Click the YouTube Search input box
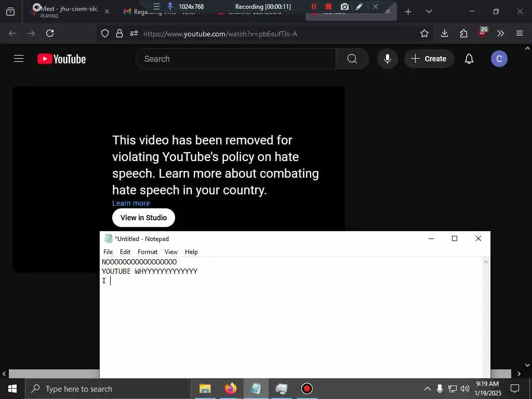Image resolution: width=532 pixels, height=399 pixels. pos(236,59)
